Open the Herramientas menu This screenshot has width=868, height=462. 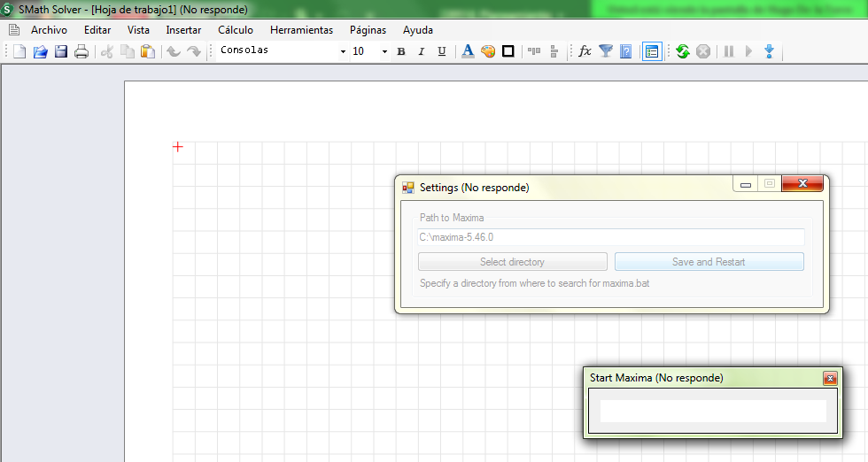[x=301, y=29]
